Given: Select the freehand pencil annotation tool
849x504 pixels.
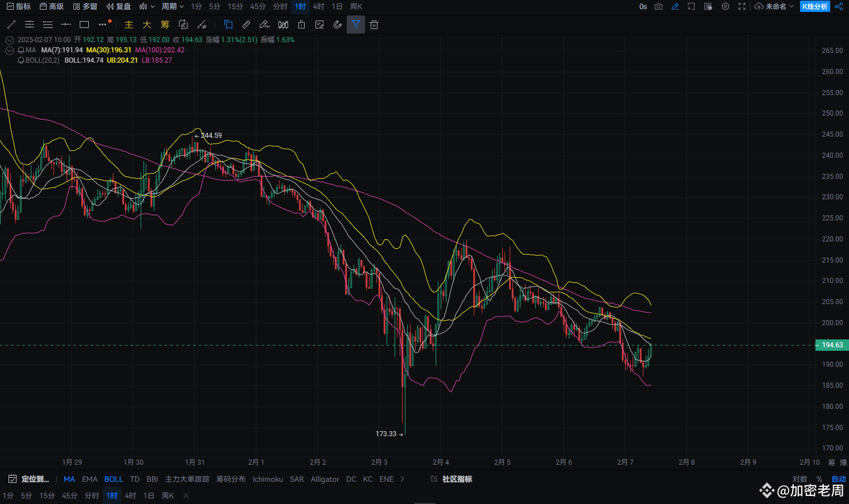Looking at the screenshot, I should [265, 24].
